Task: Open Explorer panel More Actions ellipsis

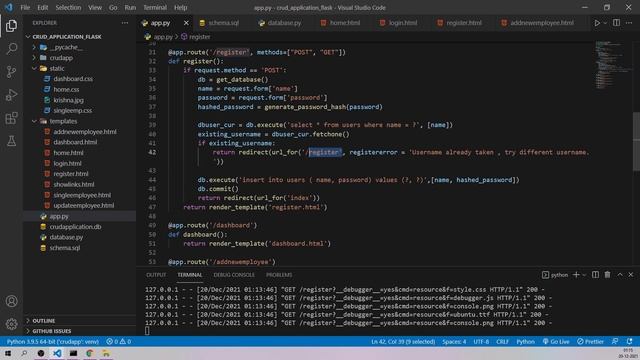Action: point(125,23)
